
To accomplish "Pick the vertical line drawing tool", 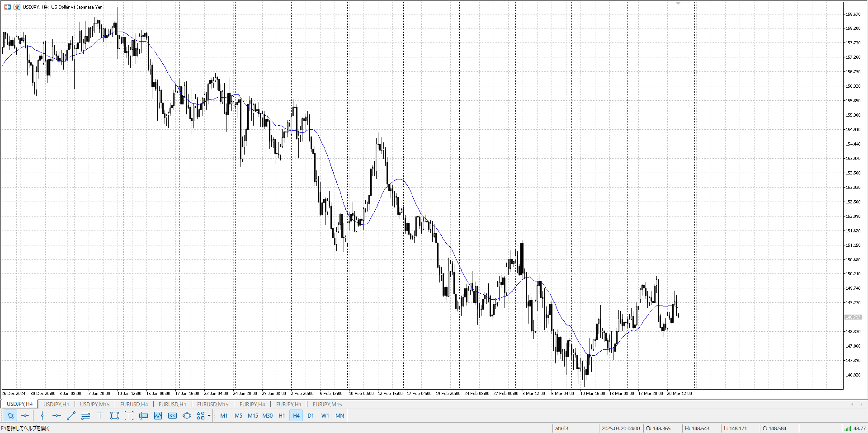I will tap(42, 416).
